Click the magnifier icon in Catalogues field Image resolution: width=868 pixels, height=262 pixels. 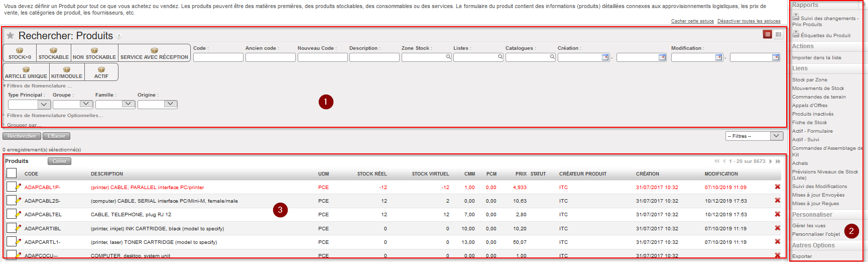[552, 57]
